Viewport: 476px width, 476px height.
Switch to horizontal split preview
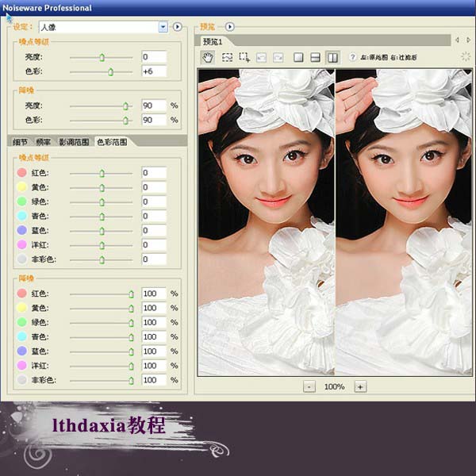point(316,57)
